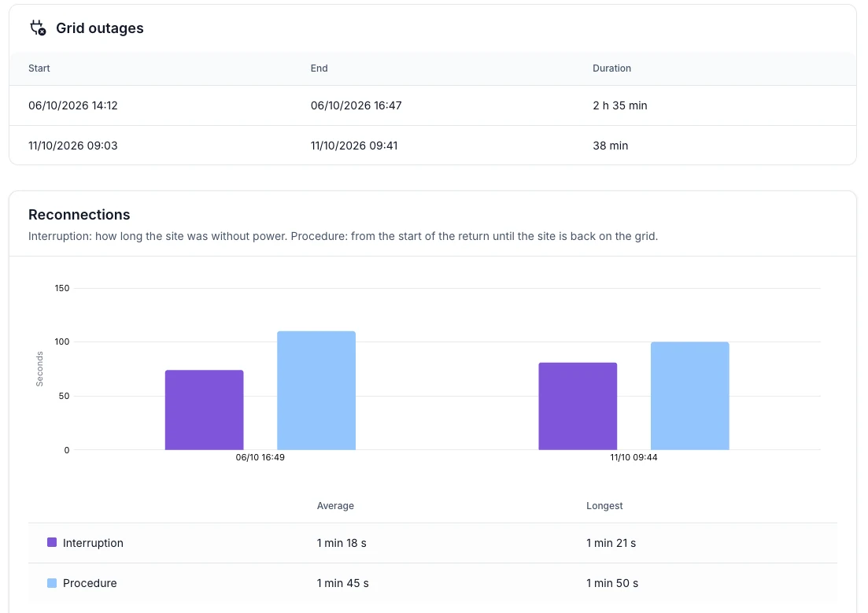Screen dimensions: 868x613
Task: Click the 100 y-axis tick label
Action: click(62, 342)
